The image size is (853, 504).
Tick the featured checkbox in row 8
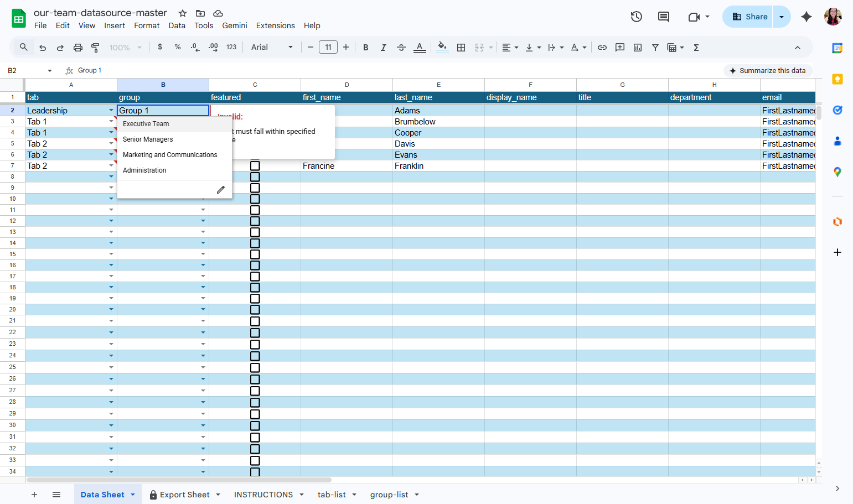point(255,177)
